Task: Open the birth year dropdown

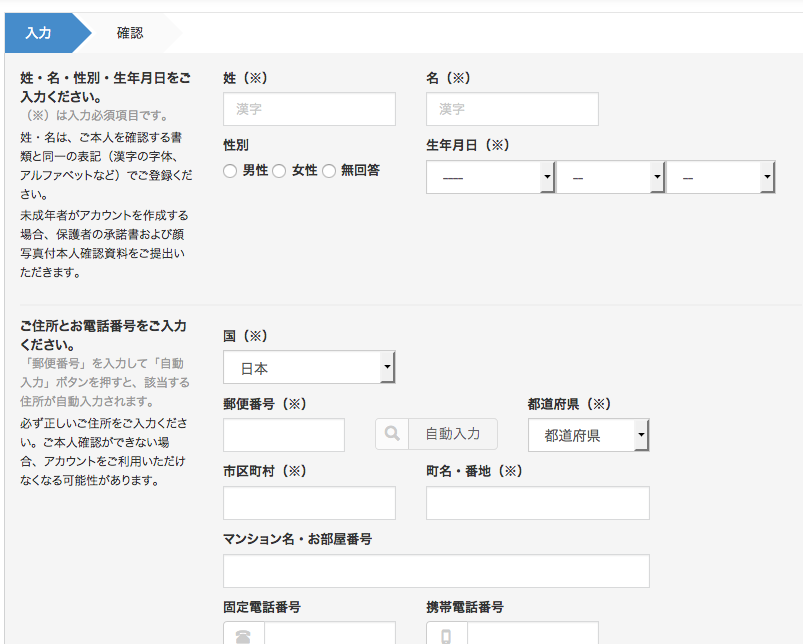Action: coord(490,177)
